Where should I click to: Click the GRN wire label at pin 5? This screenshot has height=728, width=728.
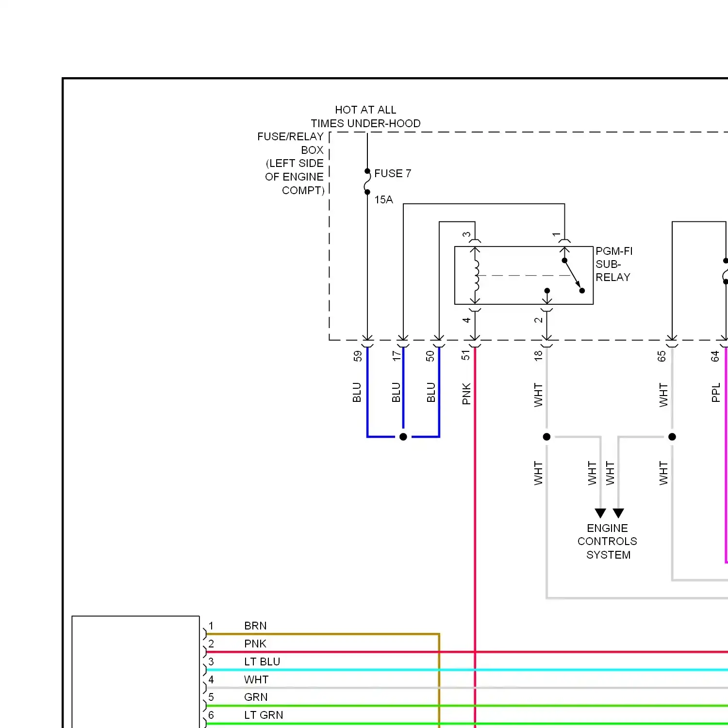pos(256,697)
